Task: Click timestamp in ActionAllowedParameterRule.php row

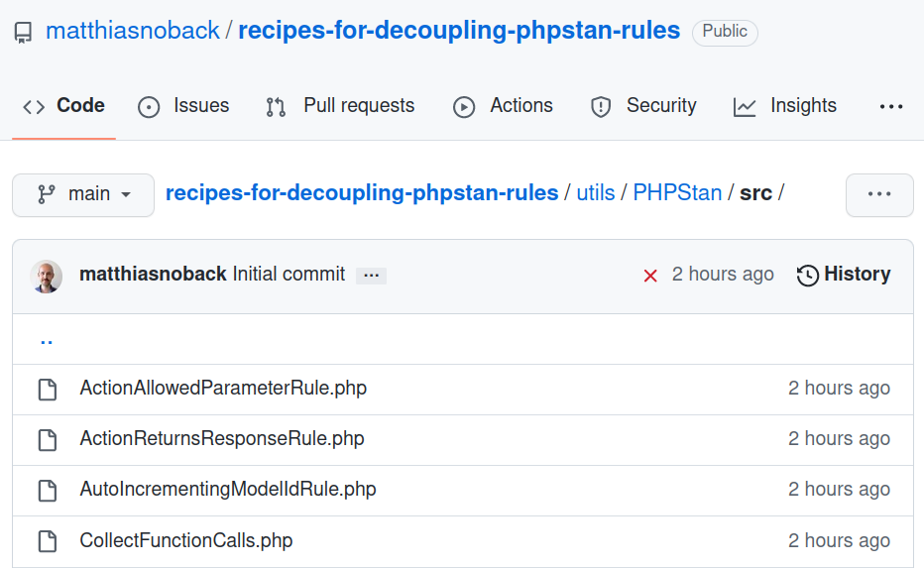Action: point(839,389)
